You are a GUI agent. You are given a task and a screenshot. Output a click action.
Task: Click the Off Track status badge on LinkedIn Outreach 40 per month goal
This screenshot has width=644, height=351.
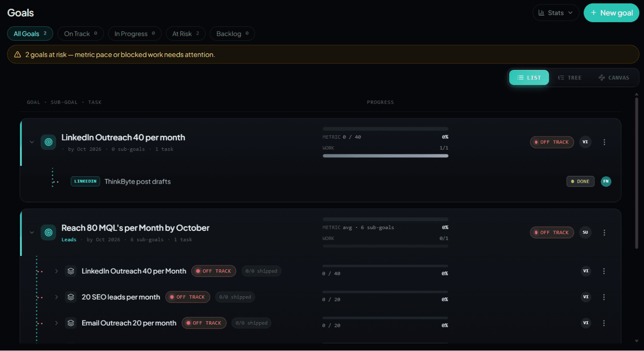[x=552, y=142]
